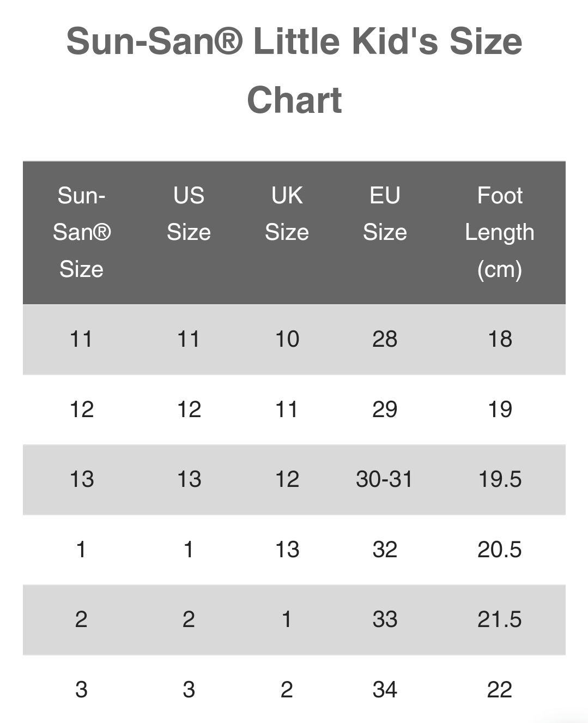Select the foot length 21.5 cell
Viewport: 588px width, 723px height.
click(499, 619)
